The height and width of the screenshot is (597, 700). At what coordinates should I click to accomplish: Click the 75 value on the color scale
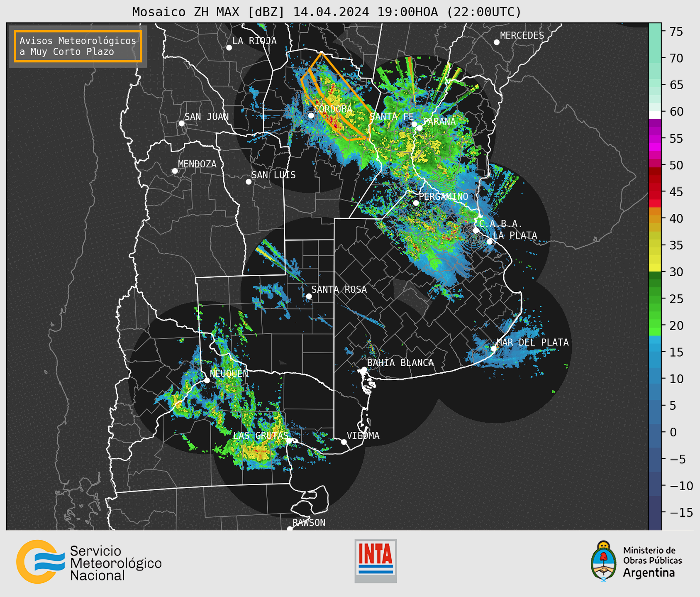pos(676,32)
